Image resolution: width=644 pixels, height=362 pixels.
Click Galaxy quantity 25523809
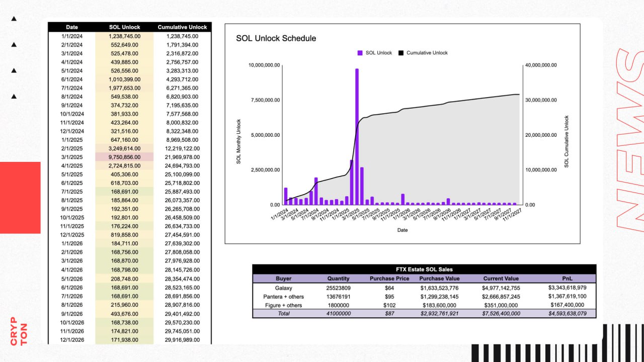[338, 288]
